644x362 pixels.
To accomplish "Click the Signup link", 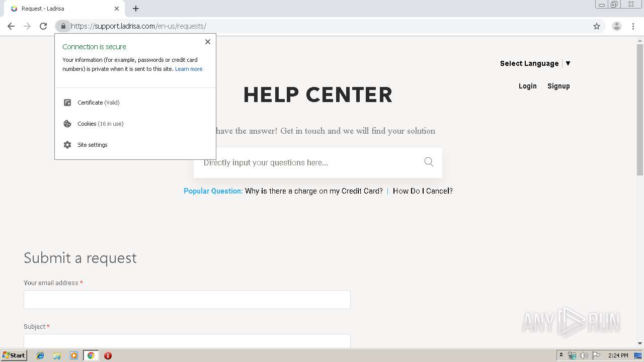I will 558,86.
